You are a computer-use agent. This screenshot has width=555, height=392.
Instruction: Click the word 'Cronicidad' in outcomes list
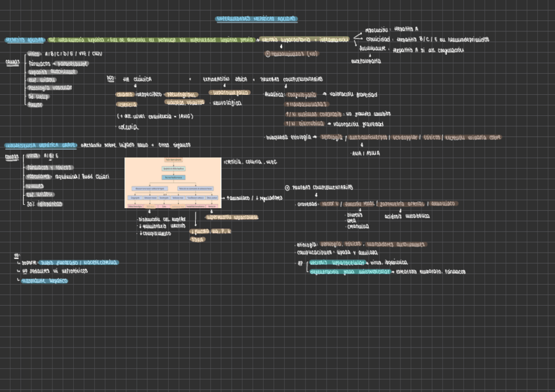(378, 39)
